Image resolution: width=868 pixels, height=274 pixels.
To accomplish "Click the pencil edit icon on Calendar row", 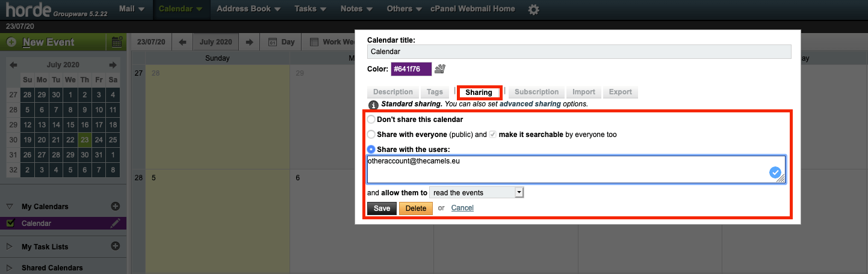I will (115, 223).
